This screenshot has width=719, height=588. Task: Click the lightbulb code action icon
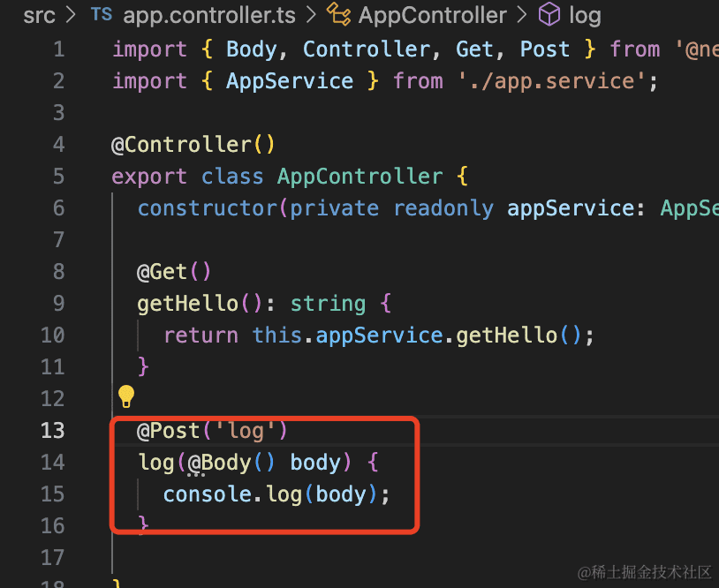tap(126, 396)
